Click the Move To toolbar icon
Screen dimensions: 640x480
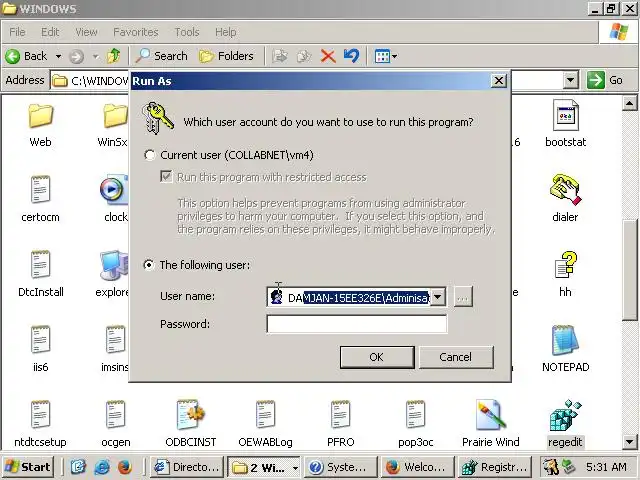pos(280,56)
